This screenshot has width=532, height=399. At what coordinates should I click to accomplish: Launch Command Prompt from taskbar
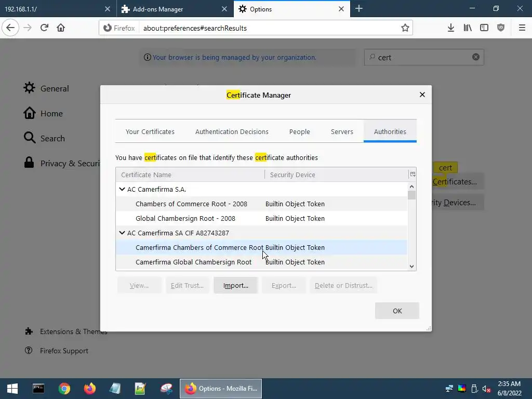click(38, 389)
